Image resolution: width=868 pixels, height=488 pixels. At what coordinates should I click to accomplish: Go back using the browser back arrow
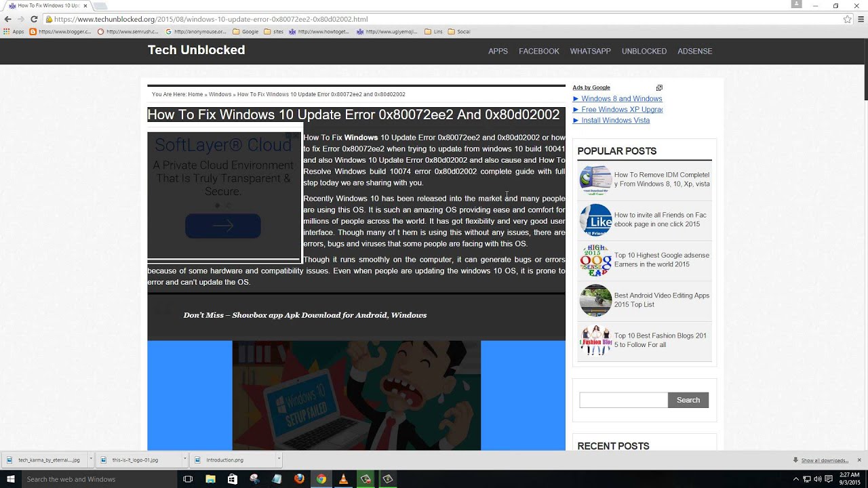pos(9,20)
